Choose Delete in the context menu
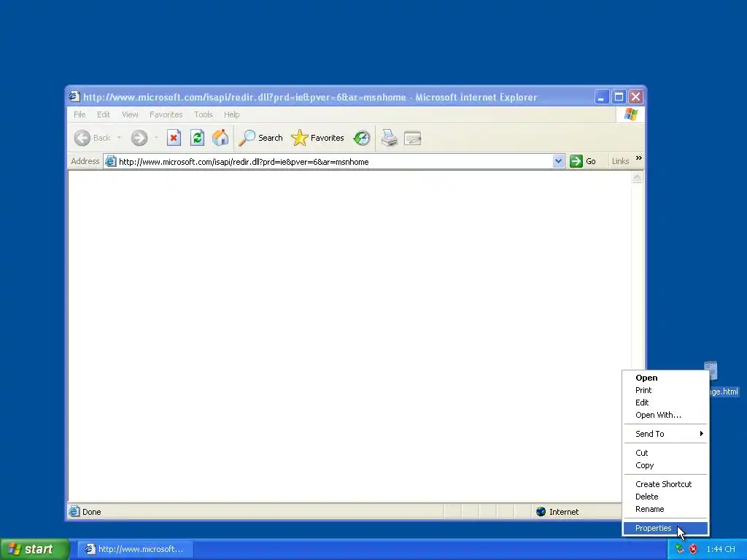This screenshot has height=560, width=747. [665, 497]
